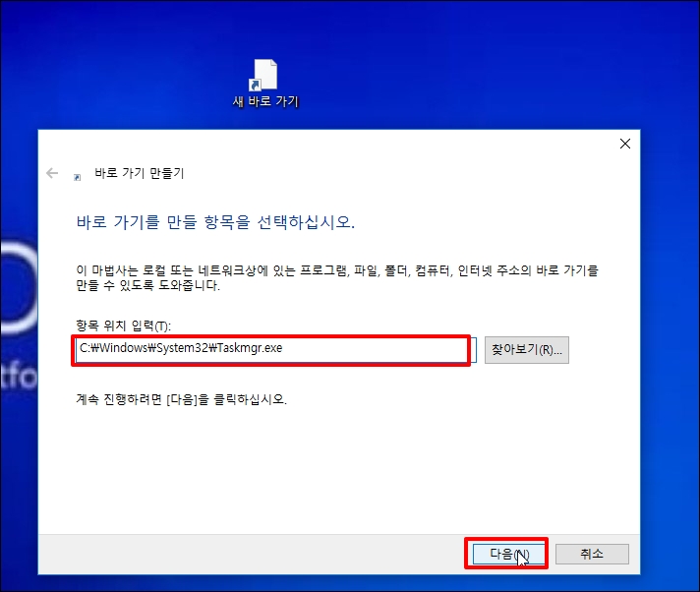Click the small shortcut icon beside 바로 가기 만들기
The height and width of the screenshot is (592, 700).
(78, 177)
